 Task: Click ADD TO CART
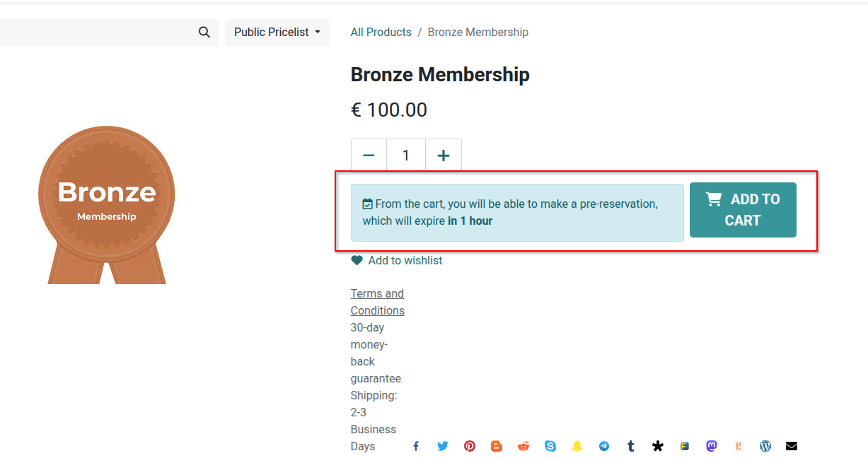pyautogui.click(x=743, y=209)
